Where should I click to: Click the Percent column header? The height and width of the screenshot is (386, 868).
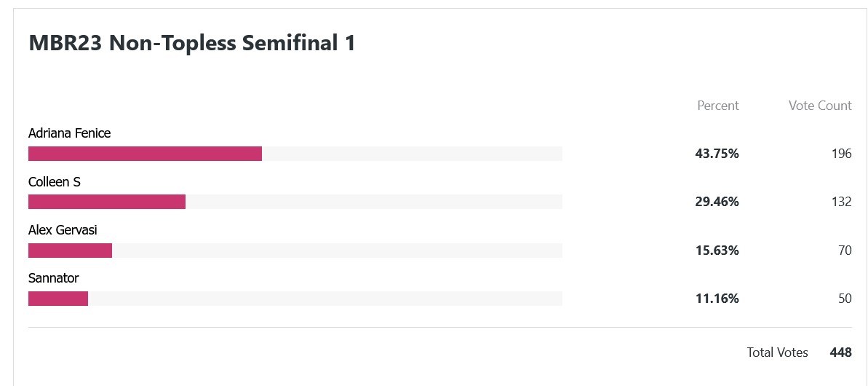click(x=717, y=106)
